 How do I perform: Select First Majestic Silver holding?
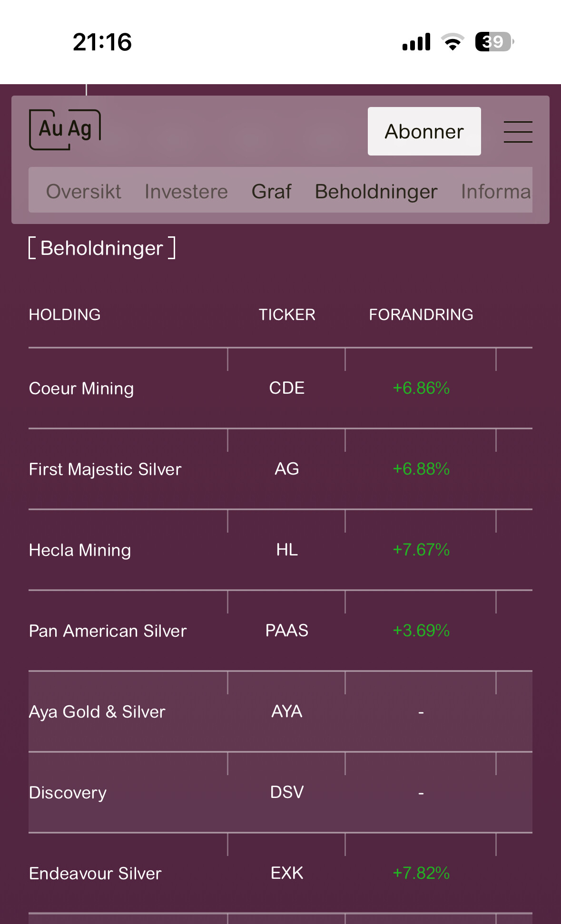tap(105, 469)
